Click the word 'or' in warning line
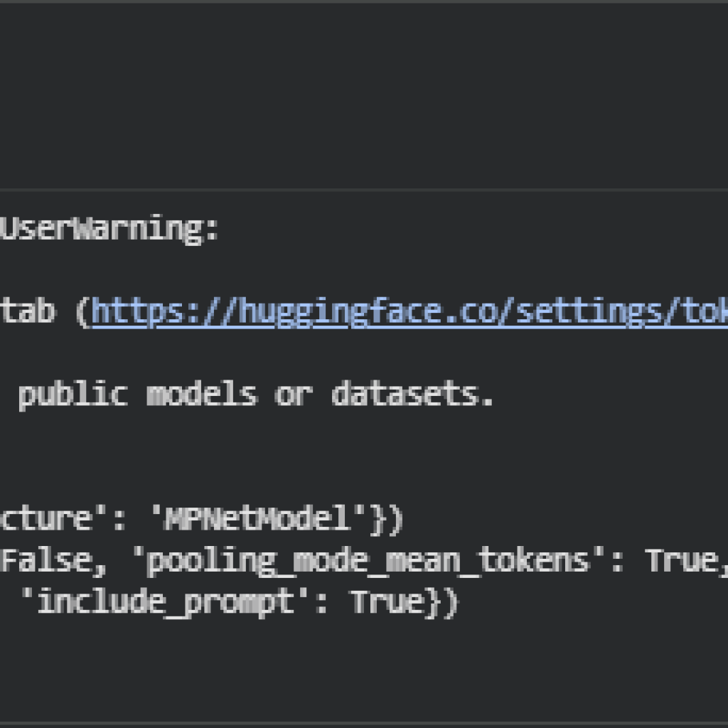728x728 pixels. [x=294, y=393]
